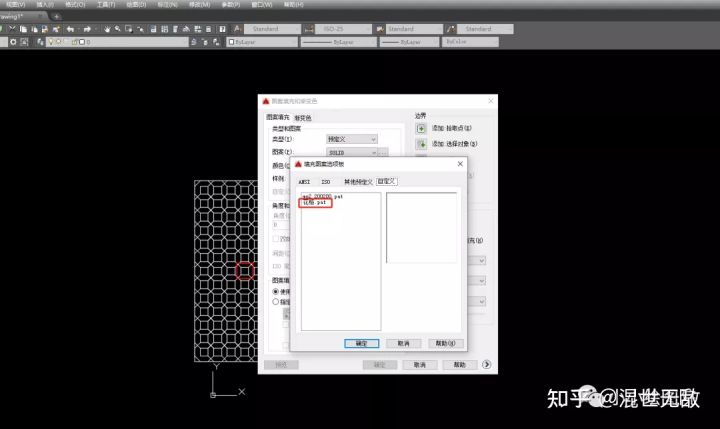Click the Text Style icon

tap(237, 29)
